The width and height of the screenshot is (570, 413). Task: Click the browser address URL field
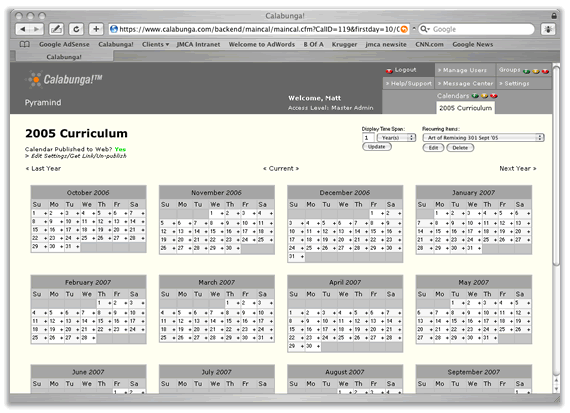coord(258,29)
